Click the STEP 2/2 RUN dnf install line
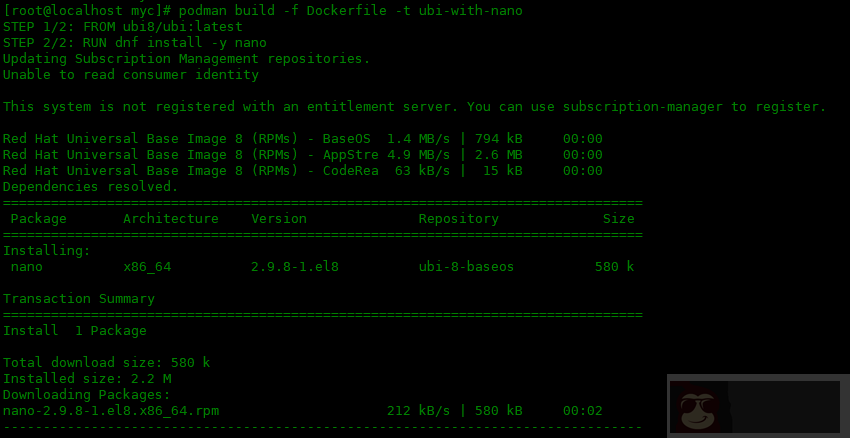Screen dimensions: 850x438 pos(134,43)
